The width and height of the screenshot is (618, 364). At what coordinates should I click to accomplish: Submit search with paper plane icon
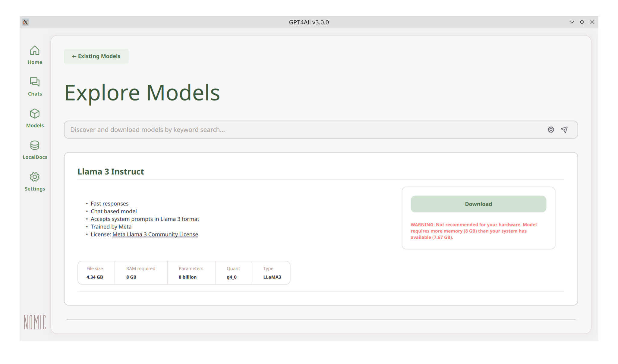564,130
